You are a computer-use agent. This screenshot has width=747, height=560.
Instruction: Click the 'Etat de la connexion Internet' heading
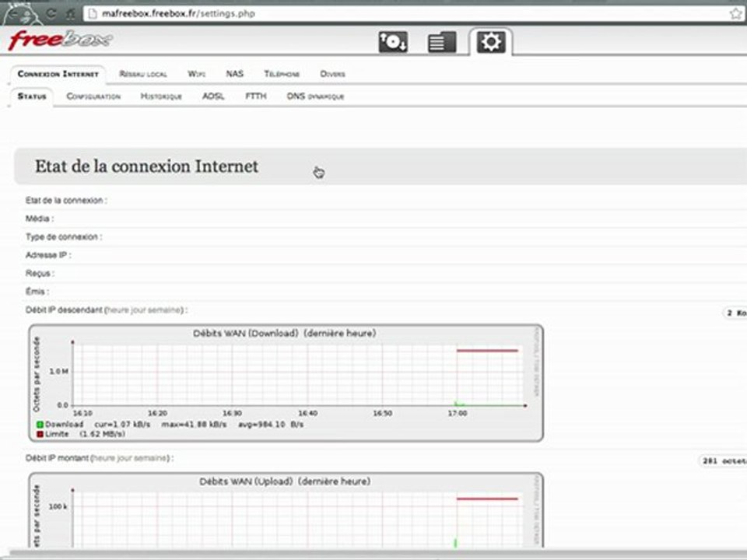click(147, 166)
